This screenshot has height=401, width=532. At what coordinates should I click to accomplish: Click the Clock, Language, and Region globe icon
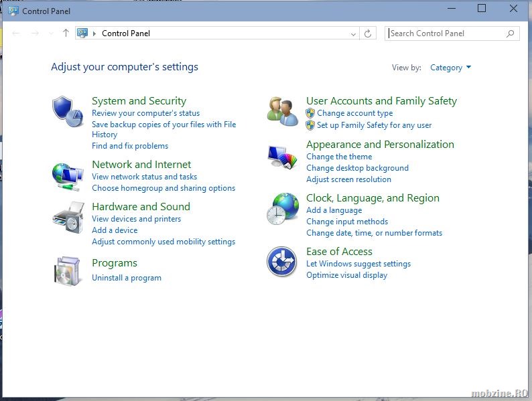[x=282, y=208]
